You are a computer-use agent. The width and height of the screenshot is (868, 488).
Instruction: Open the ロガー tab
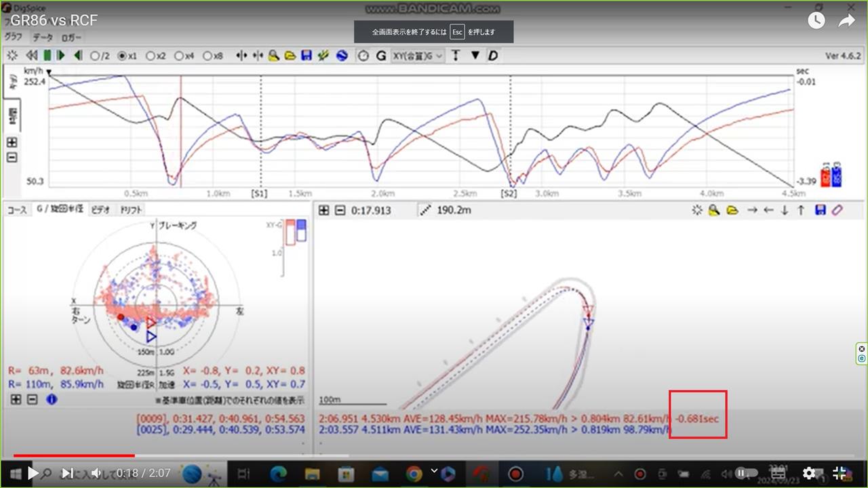71,37
